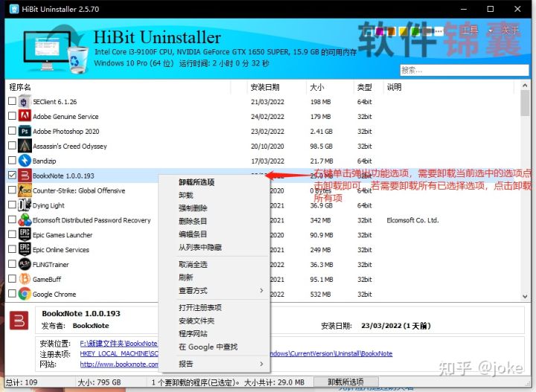The height and width of the screenshot is (392, 536).
Task: Click the Dying Light program icon
Action: (25, 205)
